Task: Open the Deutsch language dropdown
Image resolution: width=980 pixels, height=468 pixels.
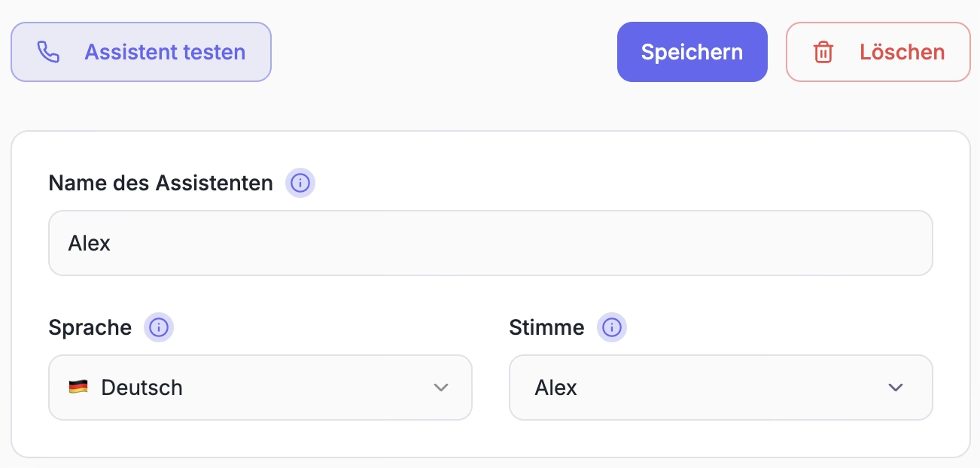Action: coord(260,387)
